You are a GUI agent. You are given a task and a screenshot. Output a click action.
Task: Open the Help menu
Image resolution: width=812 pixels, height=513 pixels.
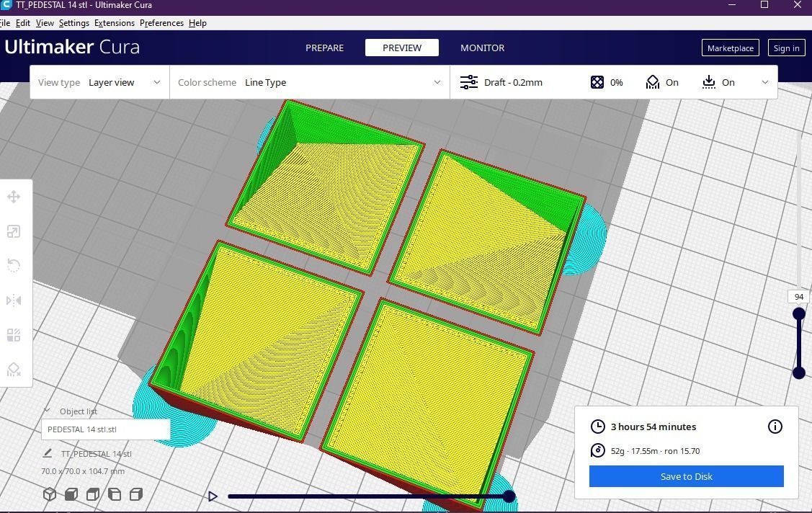pos(197,23)
